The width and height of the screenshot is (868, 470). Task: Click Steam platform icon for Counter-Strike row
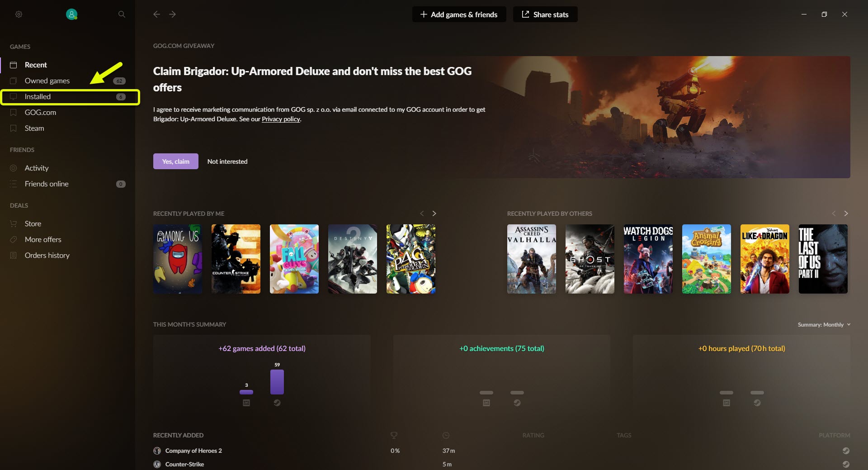(x=846, y=464)
